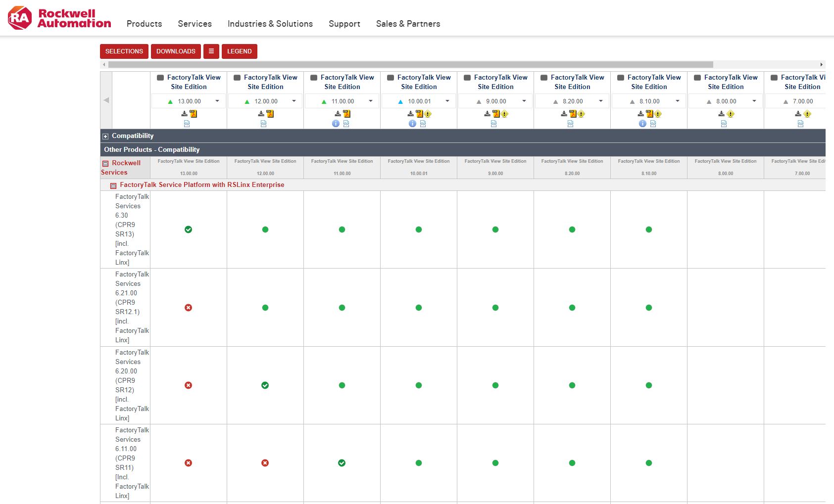Open the Products menu
The image size is (834, 504).
(144, 24)
